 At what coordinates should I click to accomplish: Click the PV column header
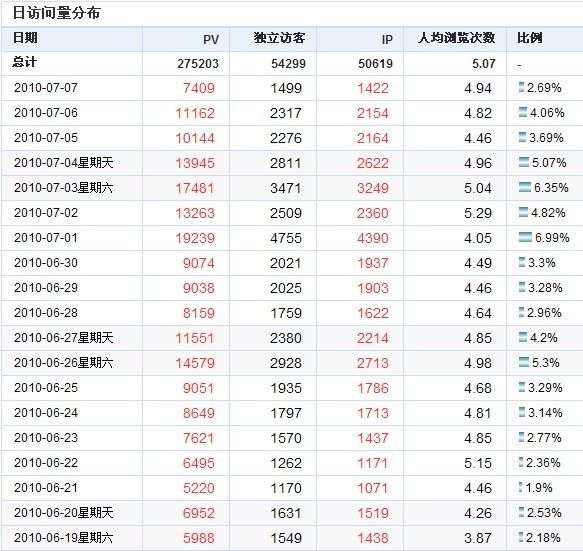pyautogui.click(x=211, y=39)
